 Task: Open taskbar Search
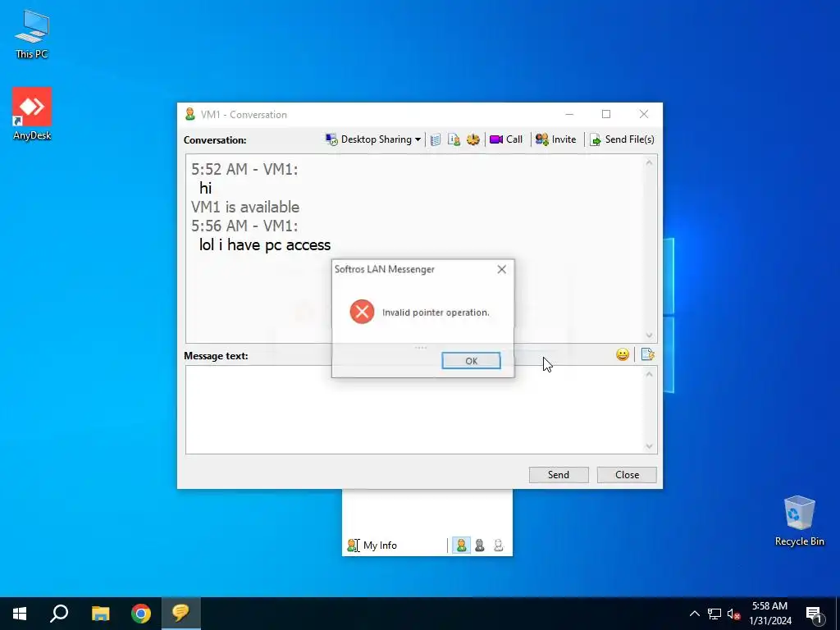coord(59,614)
